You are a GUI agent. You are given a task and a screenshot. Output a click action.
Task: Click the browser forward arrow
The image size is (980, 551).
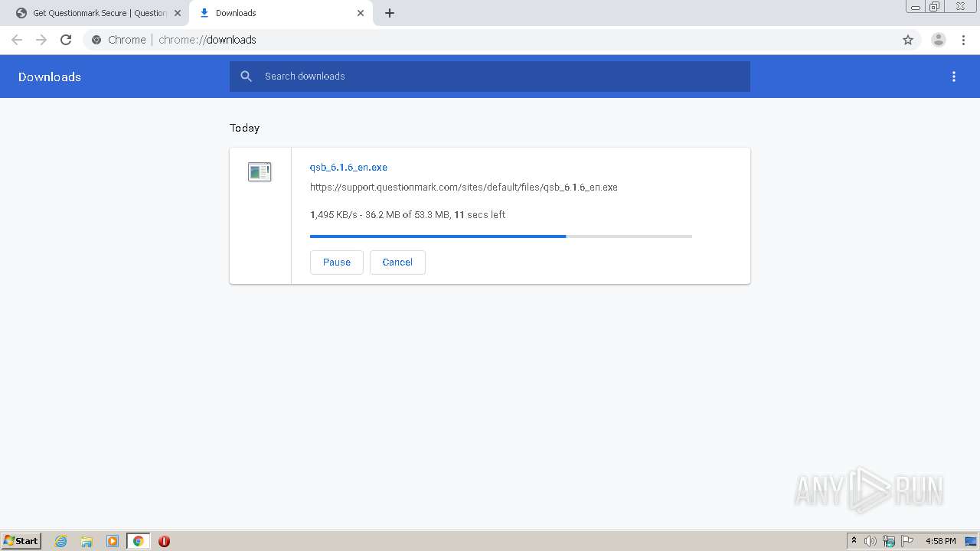41,40
